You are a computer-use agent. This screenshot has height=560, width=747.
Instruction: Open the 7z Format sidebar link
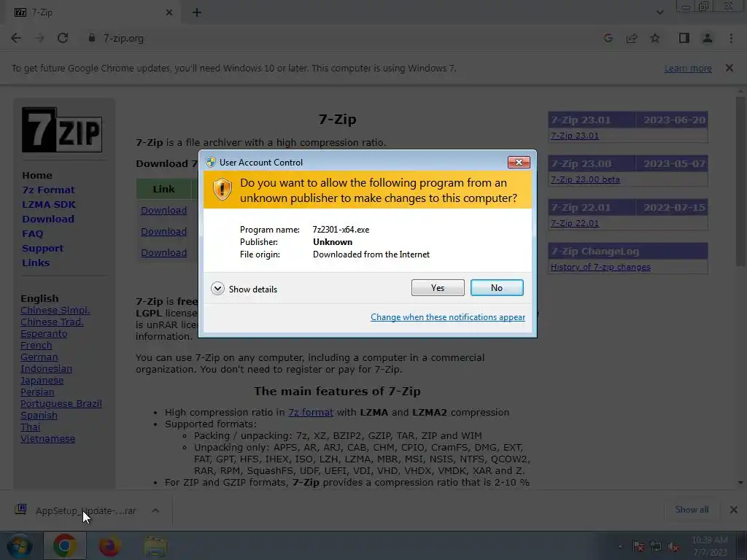point(48,190)
